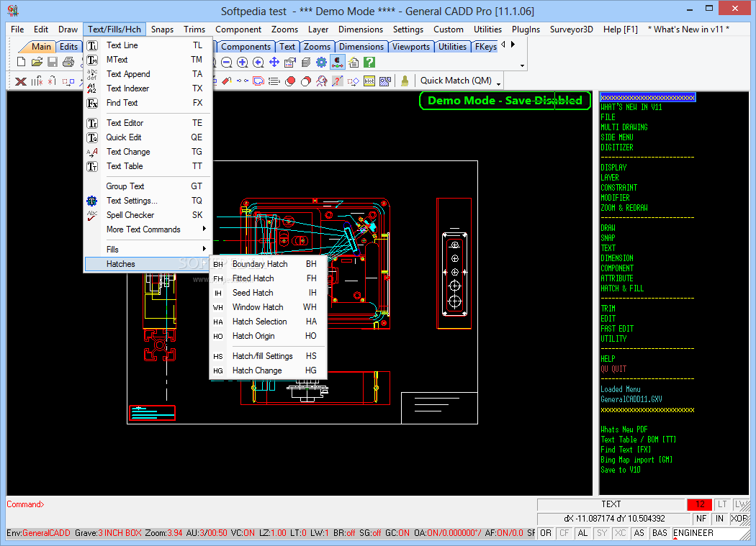Click the solid red circle icon
The image size is (756, 546).
click(290, 81)
